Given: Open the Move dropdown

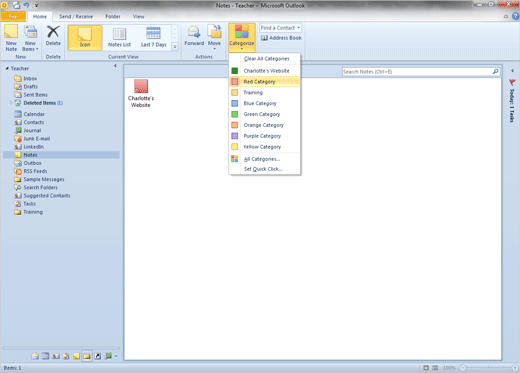Looking at the screenshot, I should point(214,37).
